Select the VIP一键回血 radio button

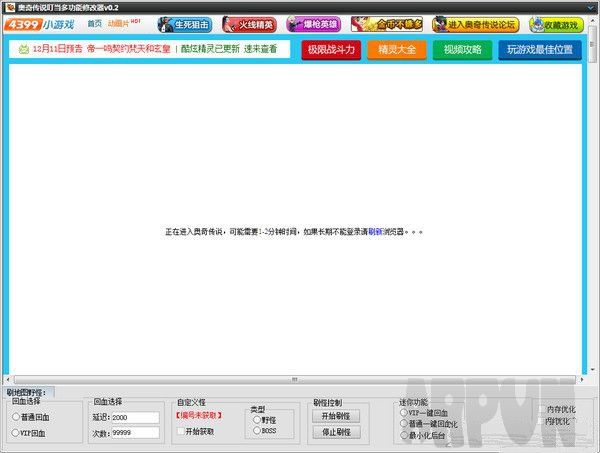(x=403, y=412)
